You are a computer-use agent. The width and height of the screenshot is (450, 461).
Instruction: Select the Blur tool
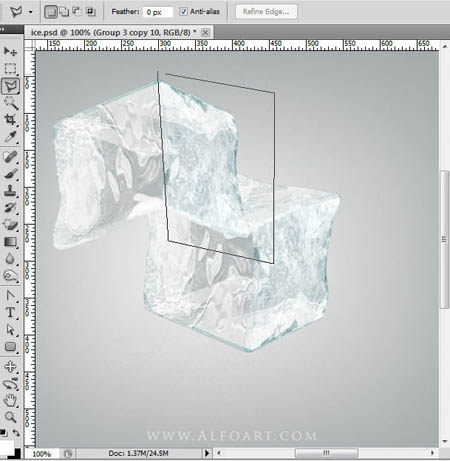pyautogui.click(x=10, y=259)
